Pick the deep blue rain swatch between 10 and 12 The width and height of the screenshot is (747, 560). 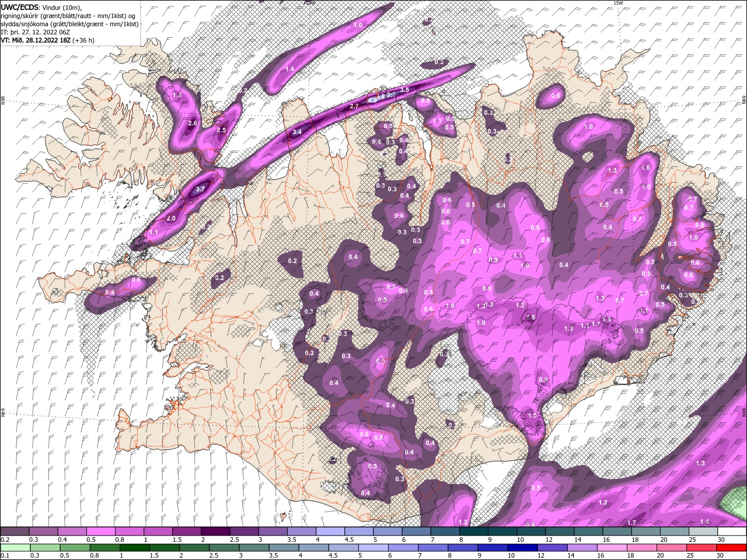point(522,547)
